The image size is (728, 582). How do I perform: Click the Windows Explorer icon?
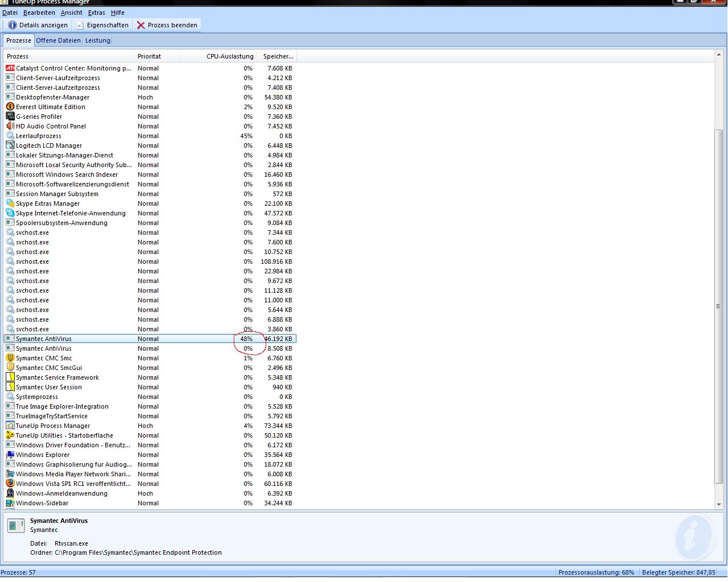(x=10, y=455)
